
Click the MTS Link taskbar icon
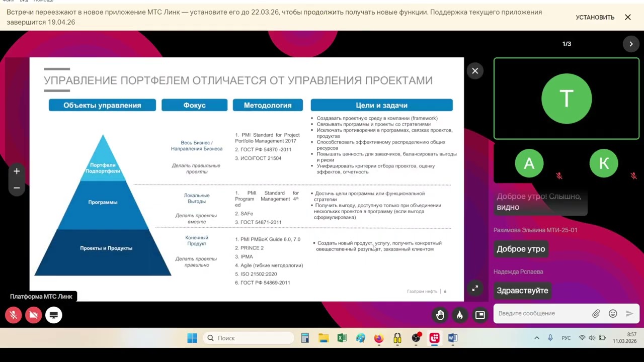(434, 338)
